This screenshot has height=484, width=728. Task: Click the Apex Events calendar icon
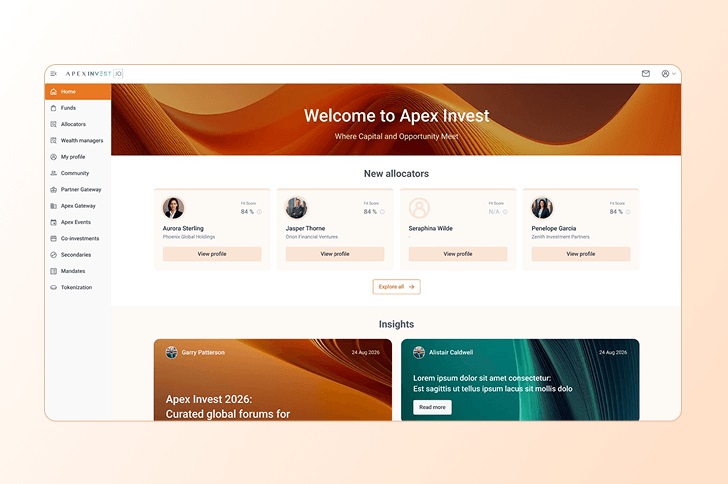coord(53,222)
